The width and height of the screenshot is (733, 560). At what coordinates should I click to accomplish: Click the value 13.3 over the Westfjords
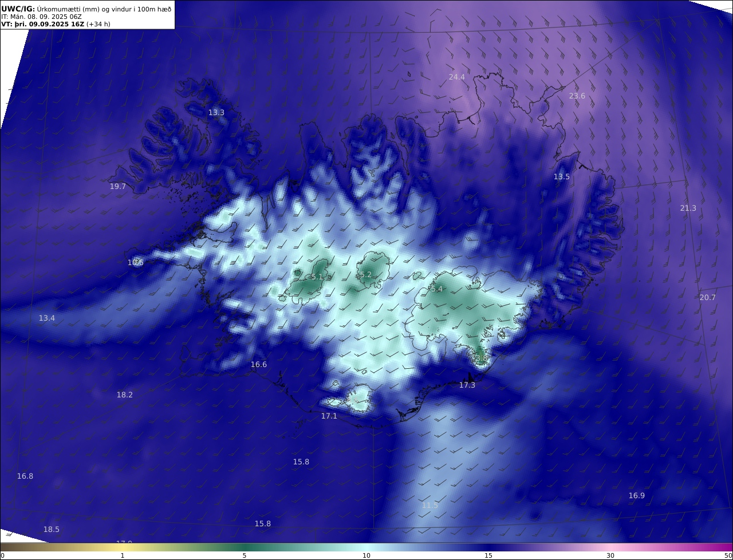pyautogui.click(x=216, y=112)
